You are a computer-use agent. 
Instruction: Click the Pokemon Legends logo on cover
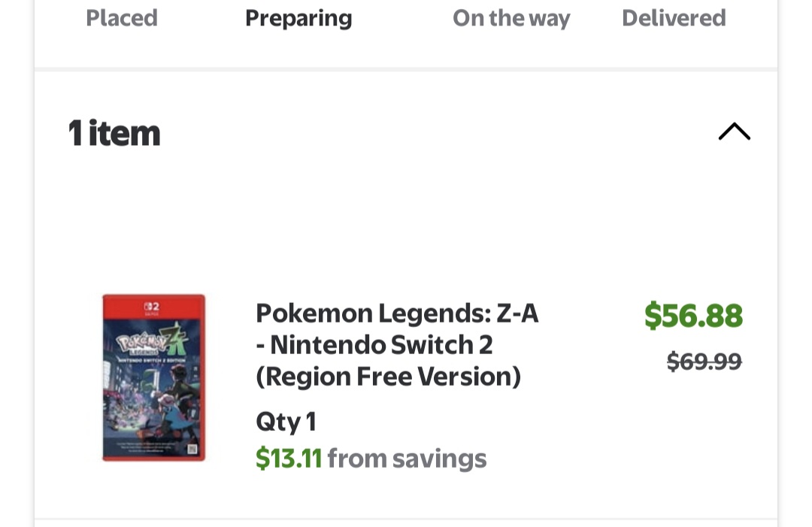click(x=140, y=344)
